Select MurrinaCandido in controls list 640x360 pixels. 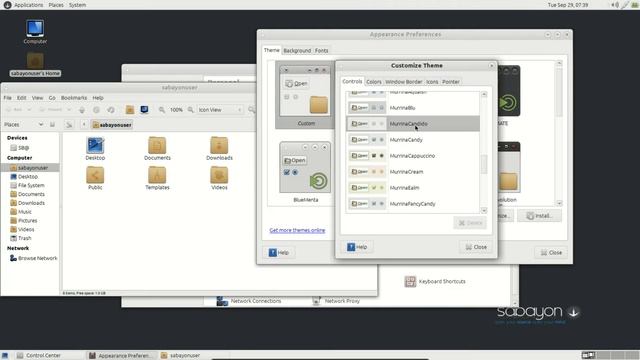point(413,124)
